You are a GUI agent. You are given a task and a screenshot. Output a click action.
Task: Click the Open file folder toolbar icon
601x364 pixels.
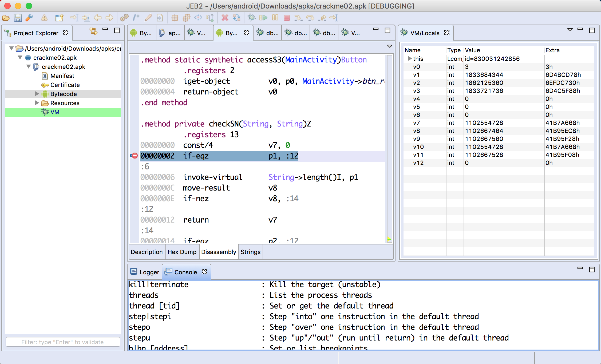point(6,18)
